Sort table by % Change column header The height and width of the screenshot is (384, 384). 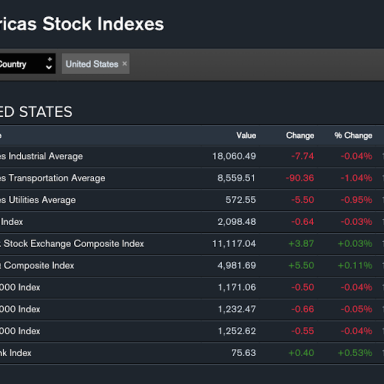click(x=353, y=136)
